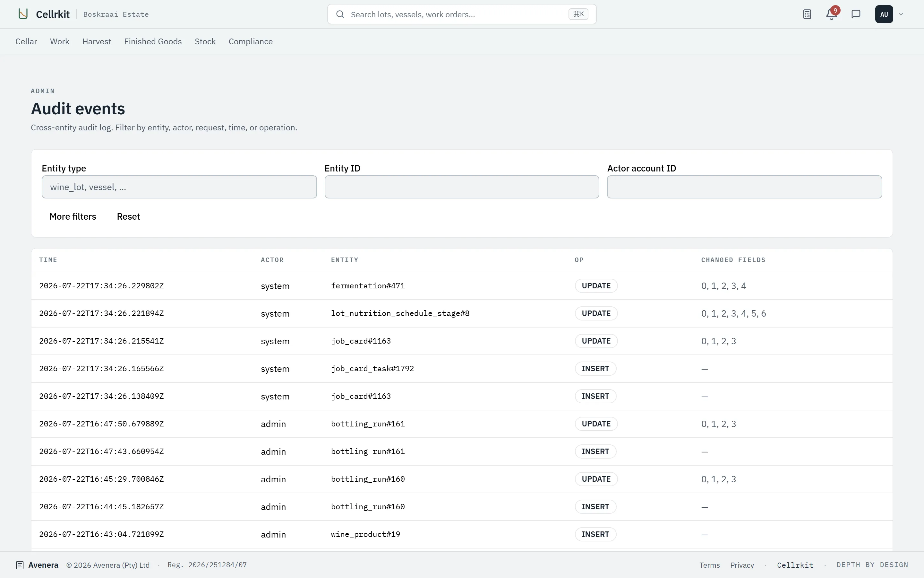Click UPDATE badge for lot_nutrition_schedule_stage#8

[x=596, y=313]
